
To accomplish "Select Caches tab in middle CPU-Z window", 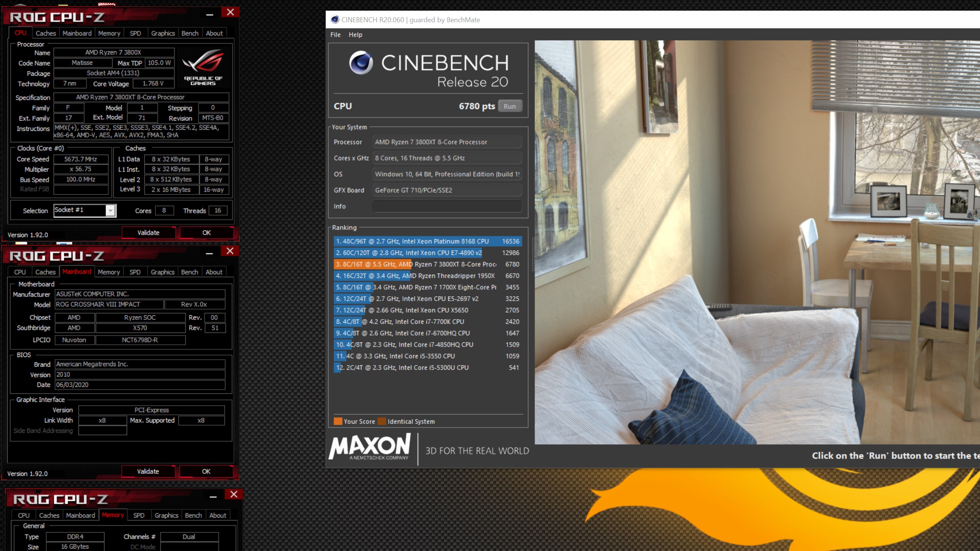I will pyautogui.click(x=45, y=272).
